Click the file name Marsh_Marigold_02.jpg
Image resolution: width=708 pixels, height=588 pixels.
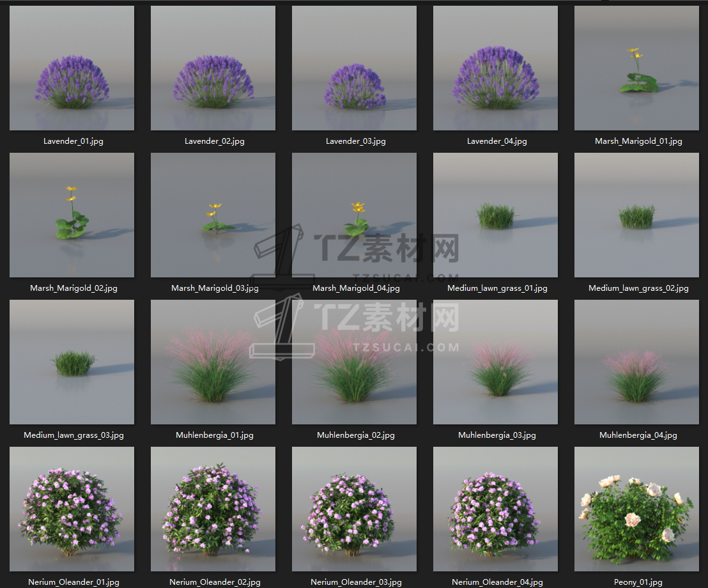click(73, 288)
